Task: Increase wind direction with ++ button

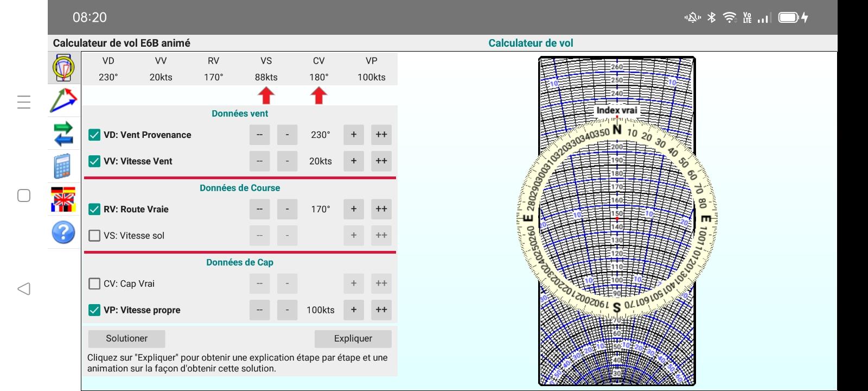Action: coord(381,135)
